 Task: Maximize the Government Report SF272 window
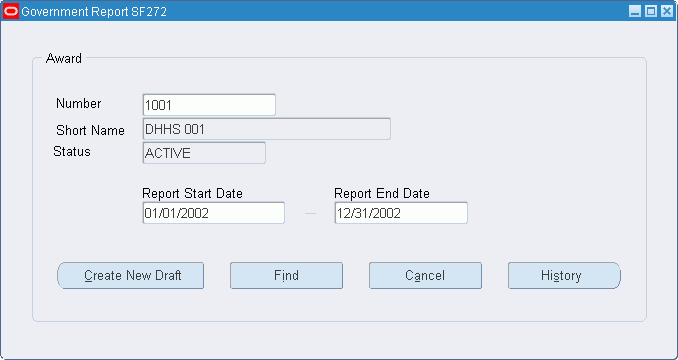coord(651,11)
